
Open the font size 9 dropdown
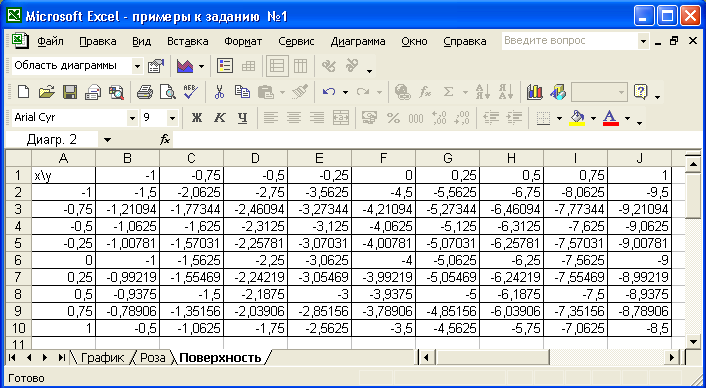click(x=172, y=118)
